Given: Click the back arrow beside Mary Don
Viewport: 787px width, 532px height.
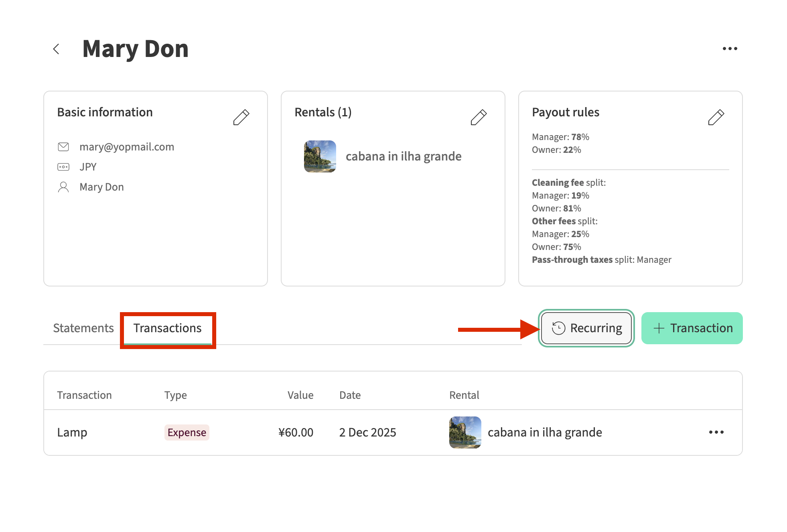Looking at the screenshot, I should click(x=57, y=49).
